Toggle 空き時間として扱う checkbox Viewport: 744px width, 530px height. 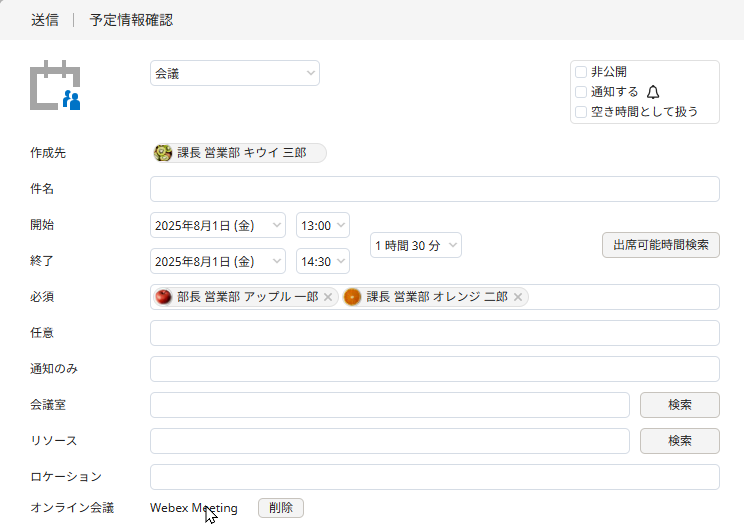[x=581, y=112]
